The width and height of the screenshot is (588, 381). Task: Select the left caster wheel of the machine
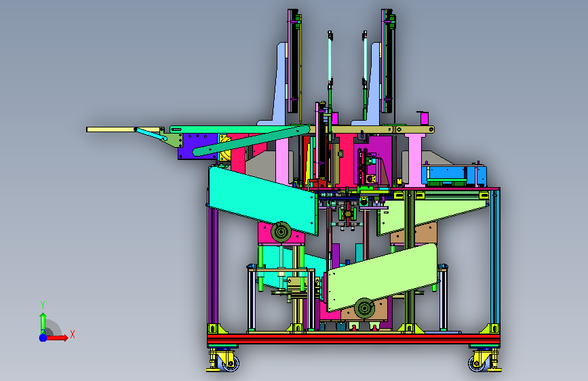229,363
